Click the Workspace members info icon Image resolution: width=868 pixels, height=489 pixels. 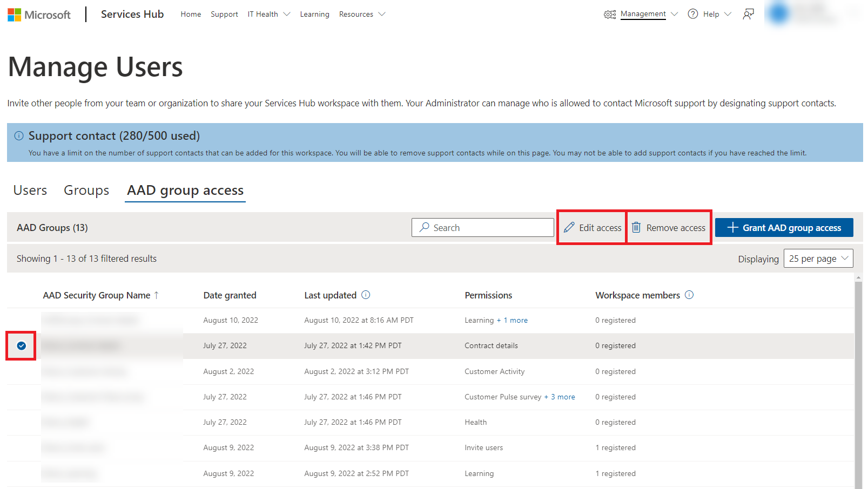point(689,295)
